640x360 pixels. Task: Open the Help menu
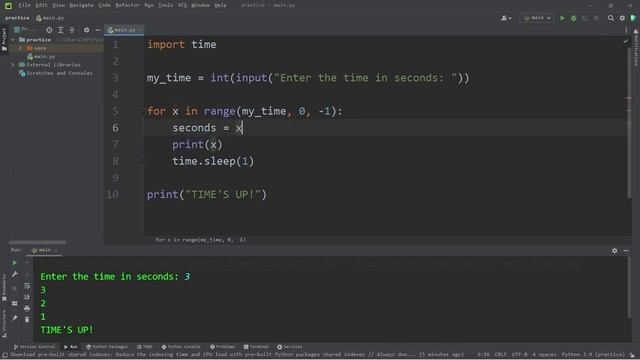(x=220, y=5)
